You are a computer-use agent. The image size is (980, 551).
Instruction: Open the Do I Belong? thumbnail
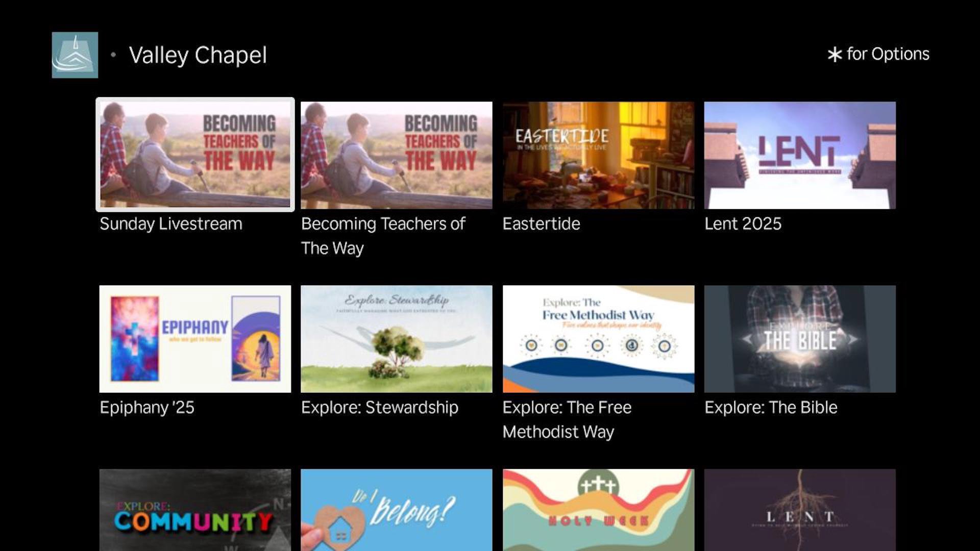click(x=397, y=510)
